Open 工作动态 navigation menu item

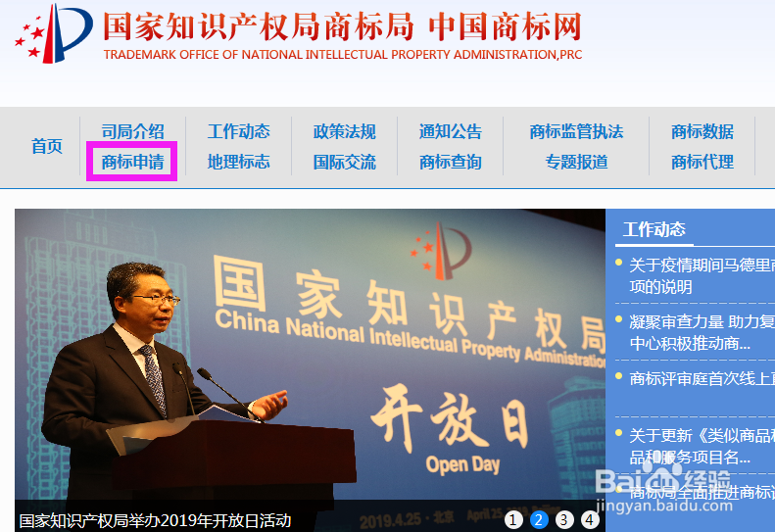(239, 131)
